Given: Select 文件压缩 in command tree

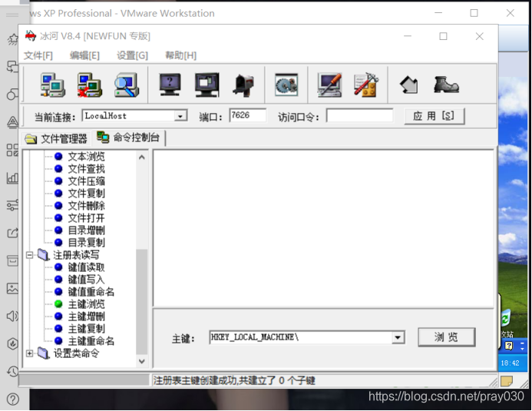Looking at the screenshot, I should pos(86,181).
